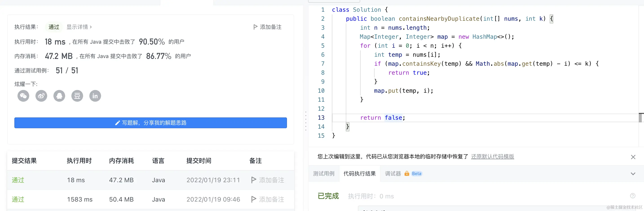
Task: Switch to 测试用例 tab
Action: point(324,173)
